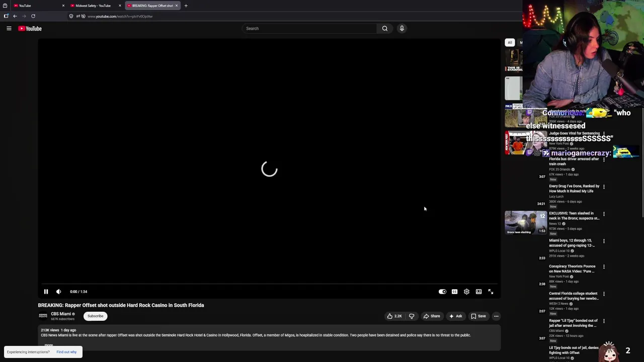
Task: Go forward in the browser
Action: (24, 16)
